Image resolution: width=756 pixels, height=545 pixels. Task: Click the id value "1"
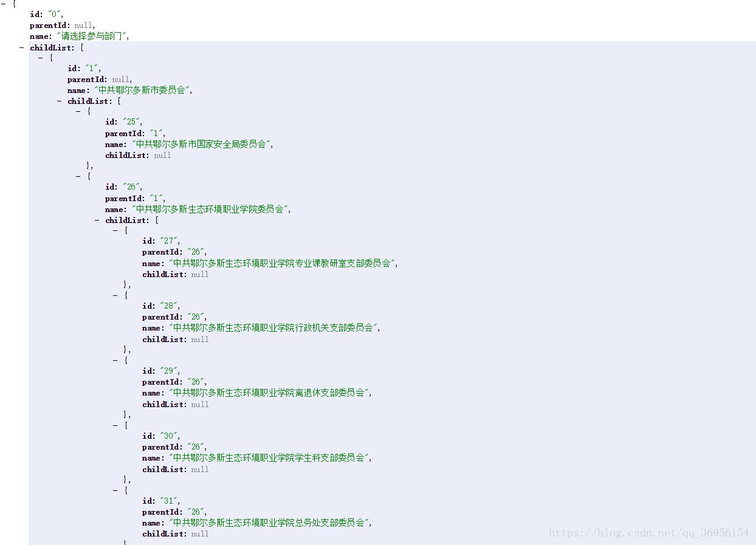pos(92,69)
